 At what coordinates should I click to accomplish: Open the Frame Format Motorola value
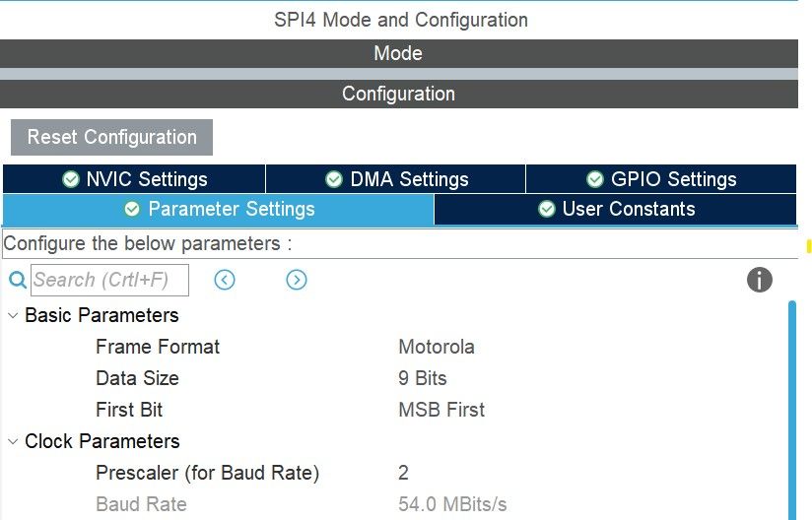pyautogui.click(x=437, y=347)
